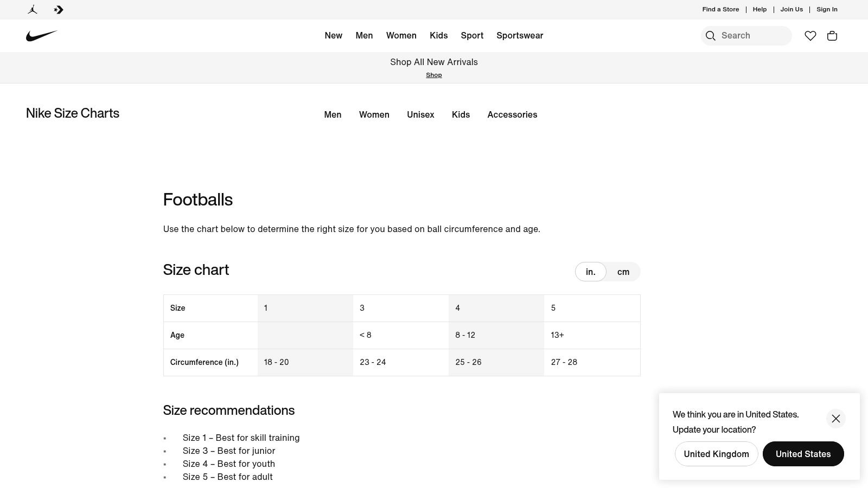This screenshot has width=868, height=488.
Task: Click Join Us link
Action: (x=792, y=9)
